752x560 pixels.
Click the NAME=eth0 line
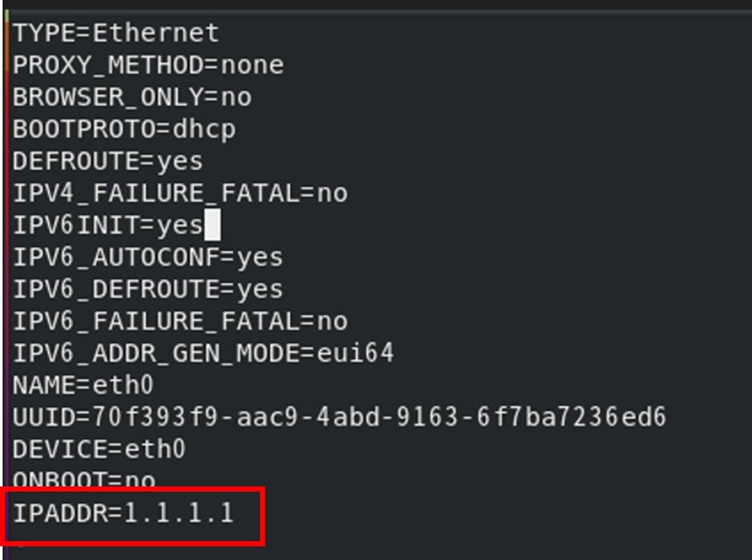pos(83,386)
